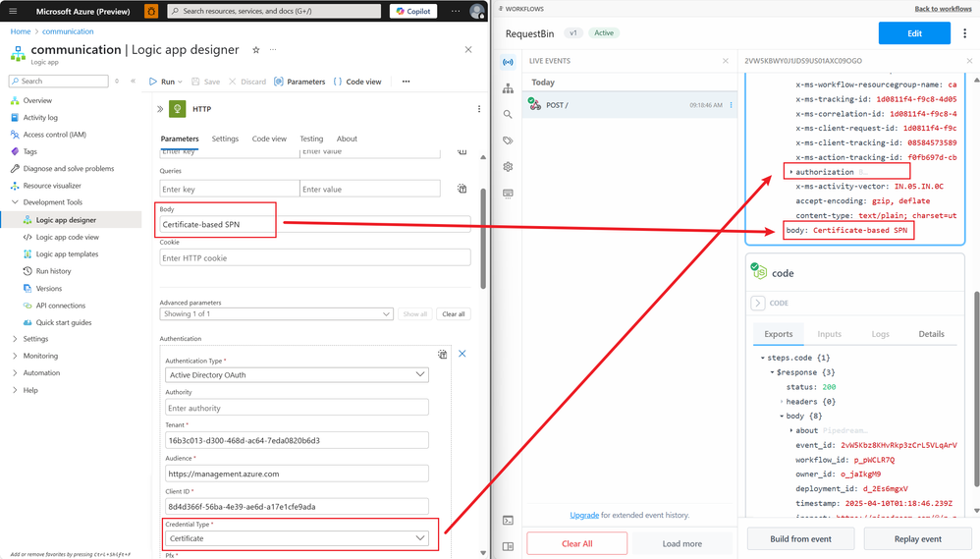Click the Run button in toolbar
The width and height of the screenshot is (980, 559).
click(162, 82)
